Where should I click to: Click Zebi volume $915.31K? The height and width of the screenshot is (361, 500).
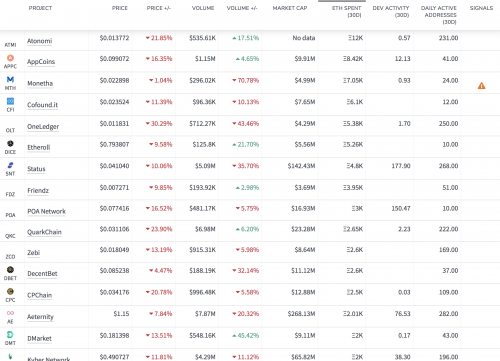[x=203, y=250]
